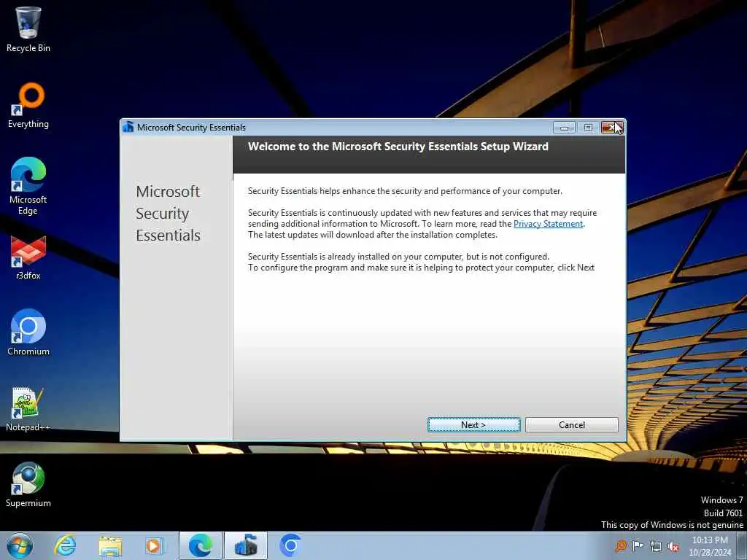Open the Privacy Statement link
The height and width of the screenshot is (560, 747).
coord(548,224)
